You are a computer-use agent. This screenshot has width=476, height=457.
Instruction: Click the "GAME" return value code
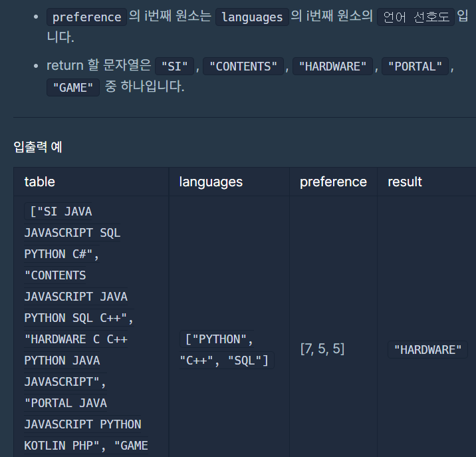click(73, 88)
